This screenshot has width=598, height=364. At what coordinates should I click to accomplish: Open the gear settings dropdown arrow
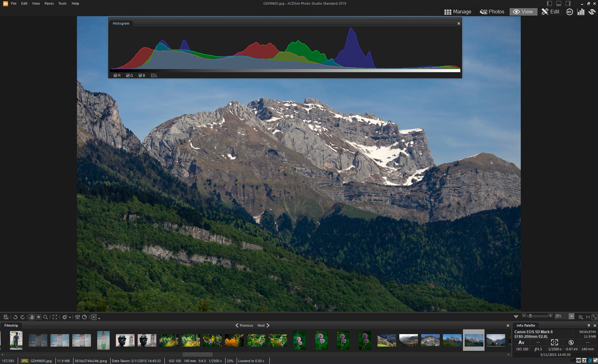[x=70, y=317]
